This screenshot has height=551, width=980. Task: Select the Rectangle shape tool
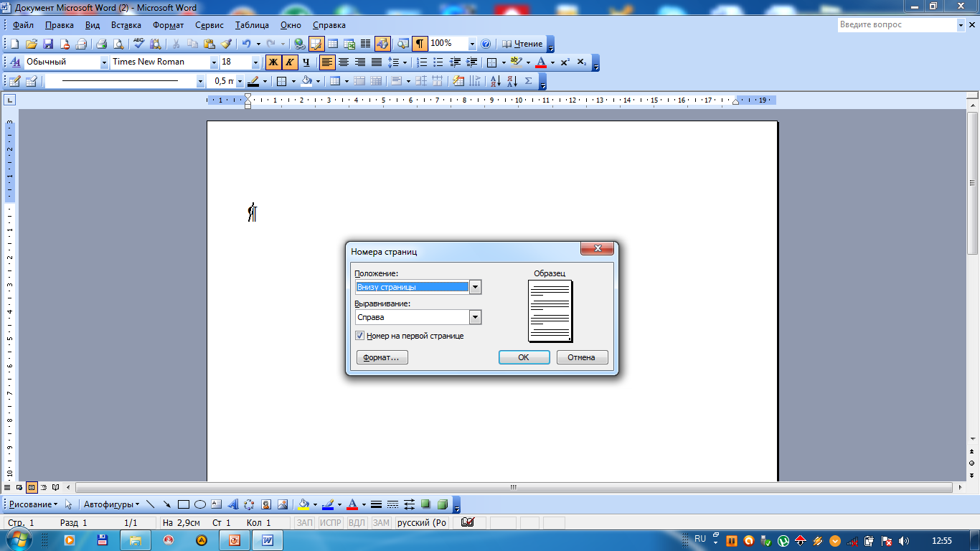pos(184,504)
